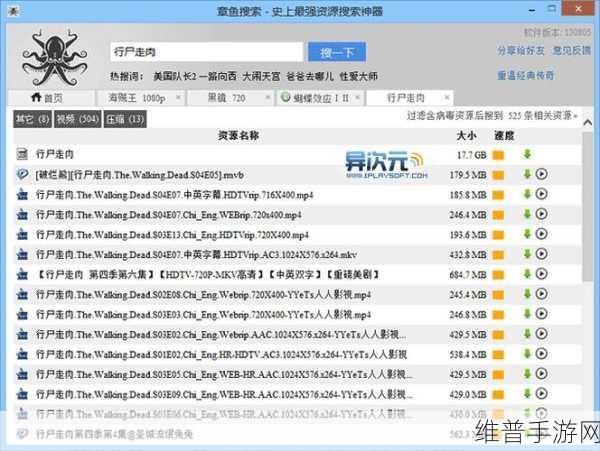
Task: Select the 429.5 MB S03E05 size cell
Action: [x=468, y=374]
